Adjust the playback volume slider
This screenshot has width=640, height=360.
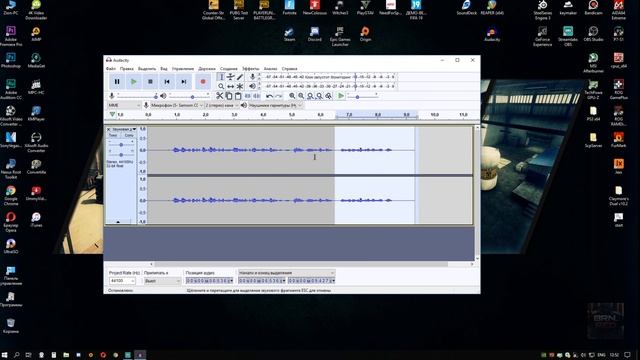pos(190,96)
